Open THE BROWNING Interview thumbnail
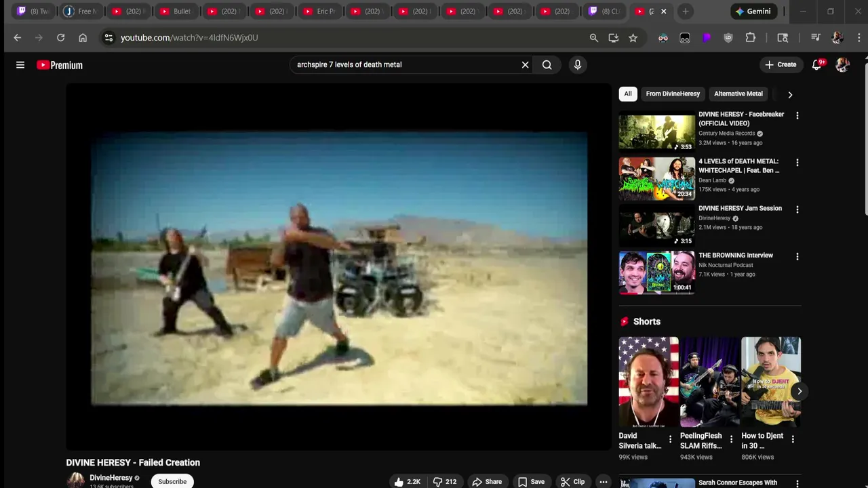 tap(656, 272)
